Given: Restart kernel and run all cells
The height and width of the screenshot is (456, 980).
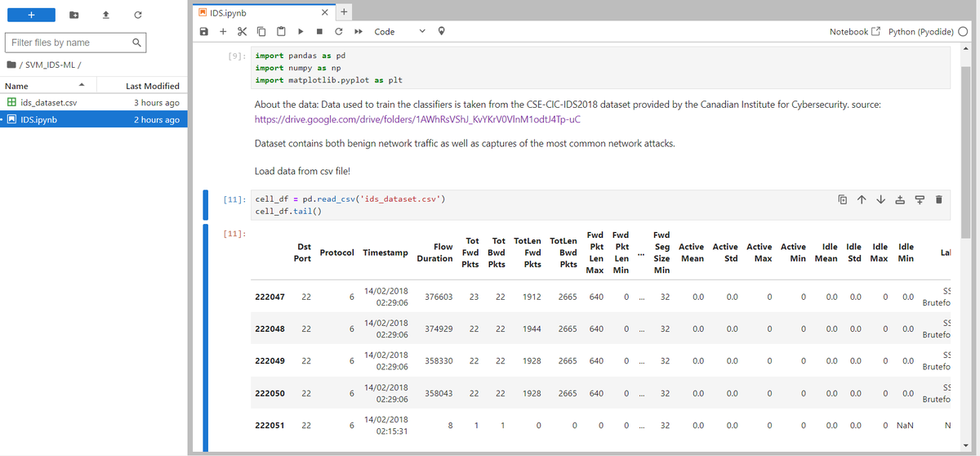Looking at the screenshot, I should click(x=358, y=32).
